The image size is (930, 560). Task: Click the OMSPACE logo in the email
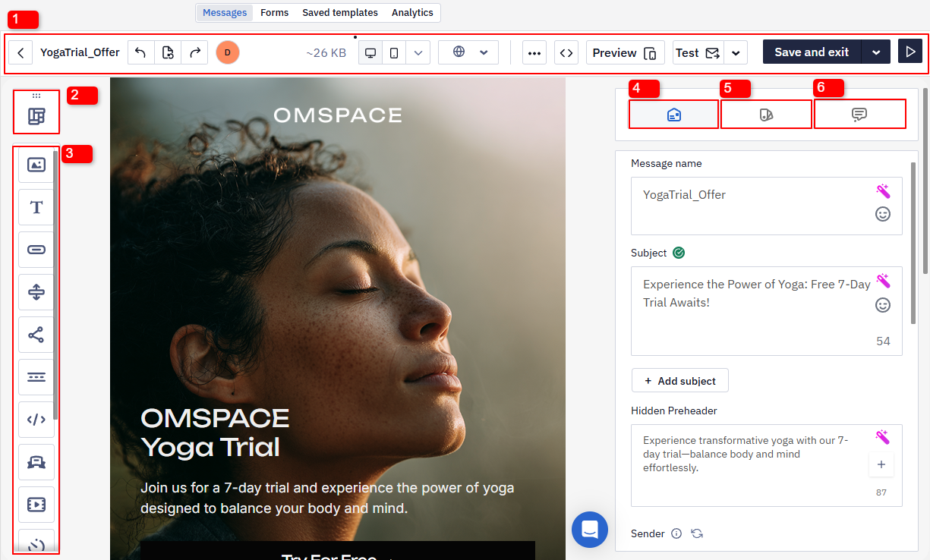(338, 115)
